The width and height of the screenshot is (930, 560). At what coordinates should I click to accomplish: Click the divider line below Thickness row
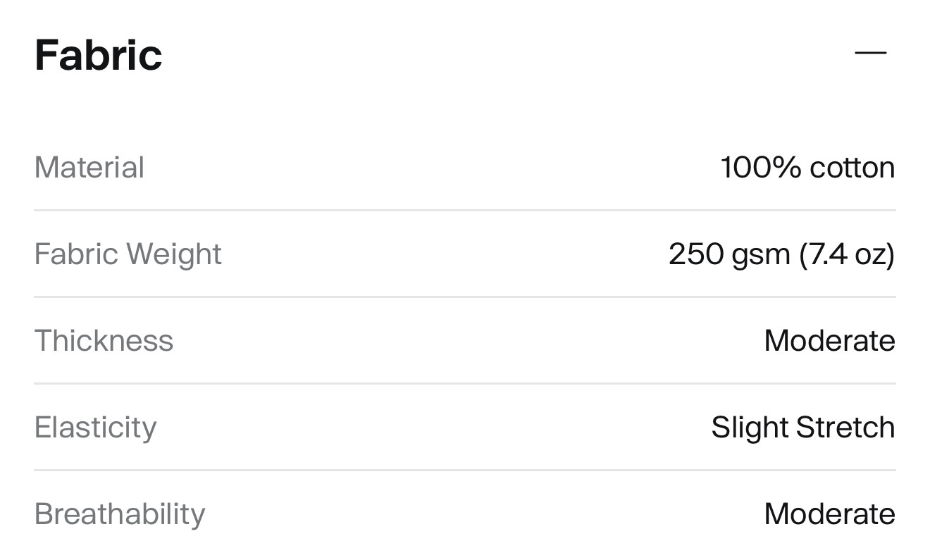[x=465, y=383]
